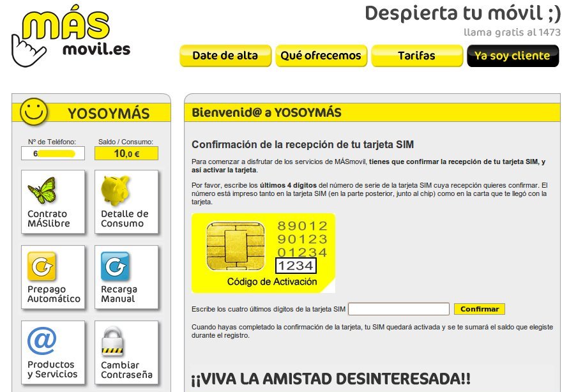
Task: Click the 'Escribe los cuatro últimos dígitos' label
Action: (268, 309)
